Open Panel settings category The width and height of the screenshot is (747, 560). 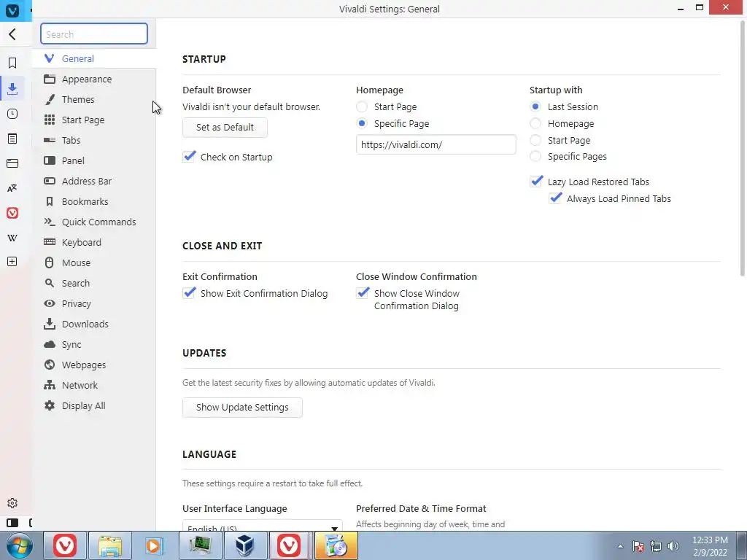coord(94,160)
